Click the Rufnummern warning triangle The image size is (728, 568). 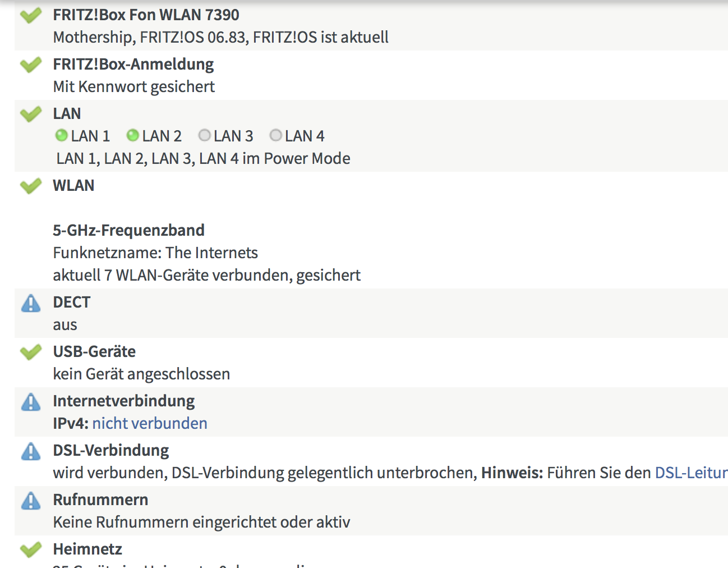[31, 501]
